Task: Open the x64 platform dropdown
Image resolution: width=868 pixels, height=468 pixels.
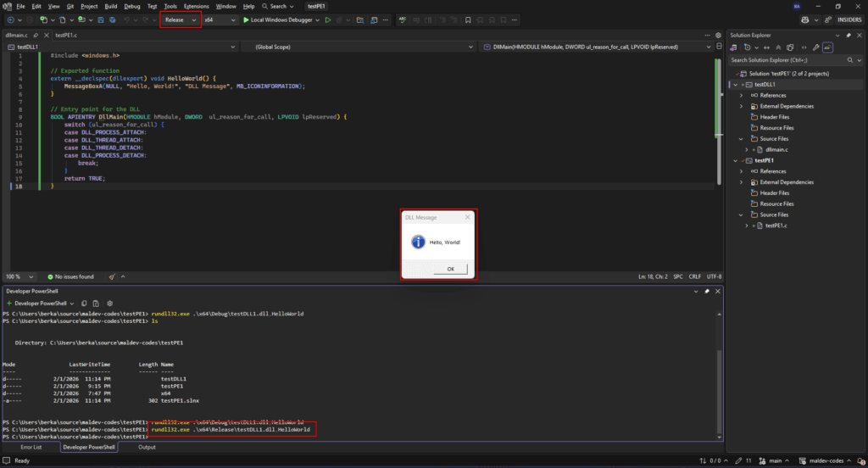Action: [219, 19]
